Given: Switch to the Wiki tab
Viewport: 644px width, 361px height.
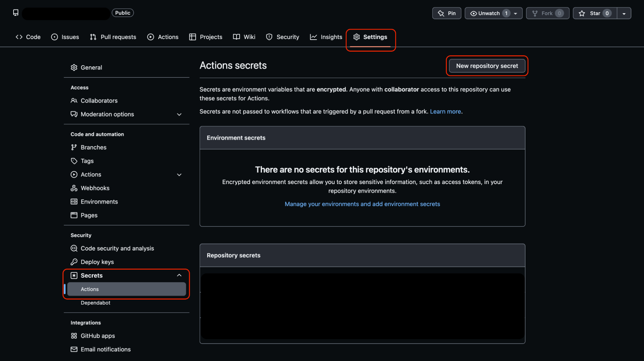Looking at the screenshot, I should [x=244, y=37].
